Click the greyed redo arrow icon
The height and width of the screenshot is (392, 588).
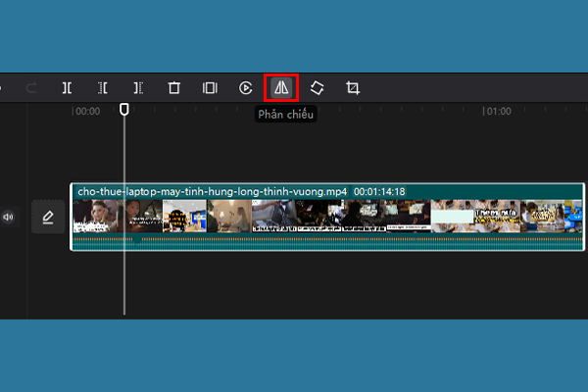click(x=31, y=88)
